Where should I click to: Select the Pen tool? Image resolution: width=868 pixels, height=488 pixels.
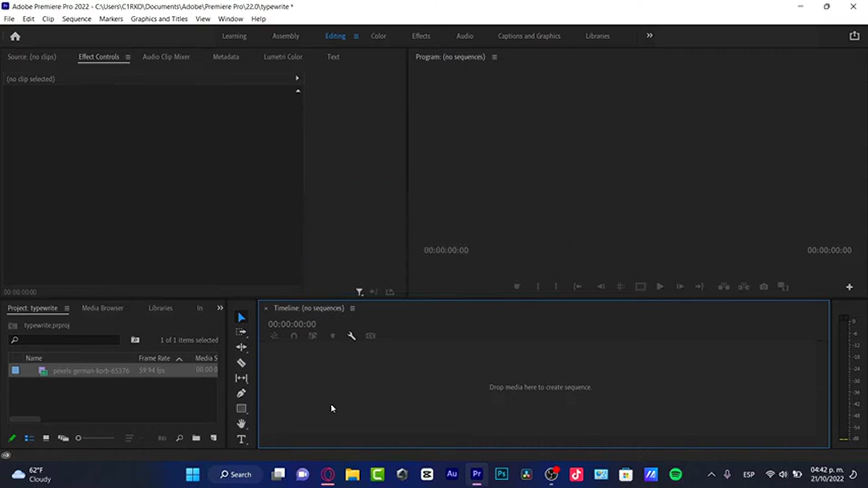click(241, 393)
